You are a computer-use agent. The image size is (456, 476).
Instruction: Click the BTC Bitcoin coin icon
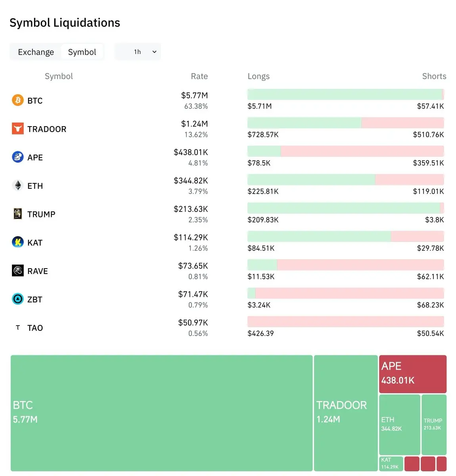pyautogui.click(x=18, y=100)
